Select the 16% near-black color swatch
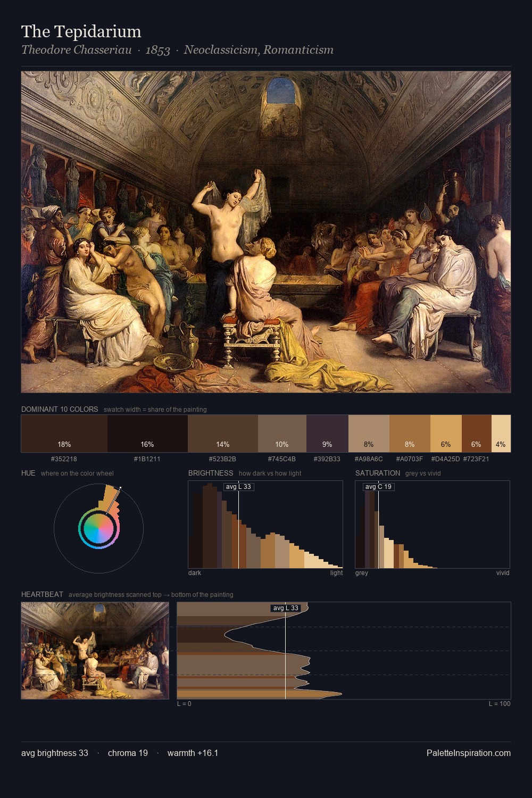 147,434
